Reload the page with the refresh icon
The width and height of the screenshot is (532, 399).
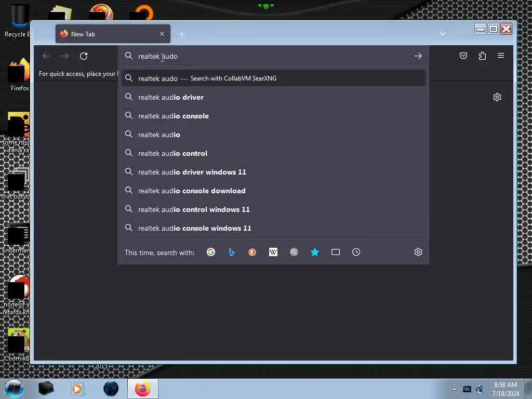(x=84, y=56)
